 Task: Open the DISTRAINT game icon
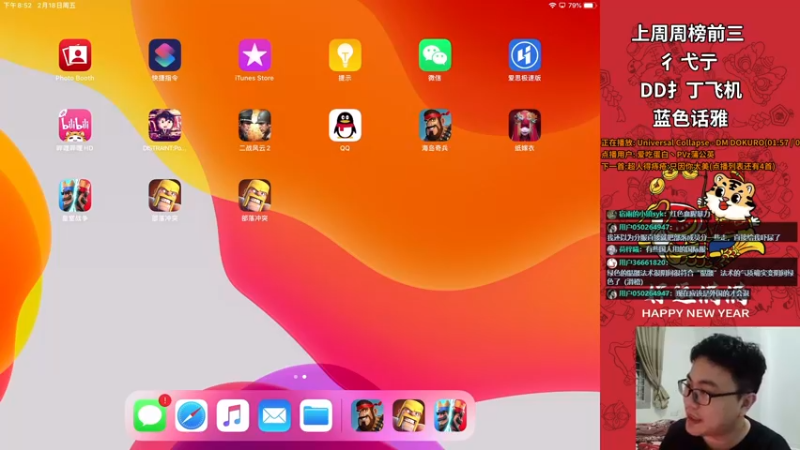(165, 125)
